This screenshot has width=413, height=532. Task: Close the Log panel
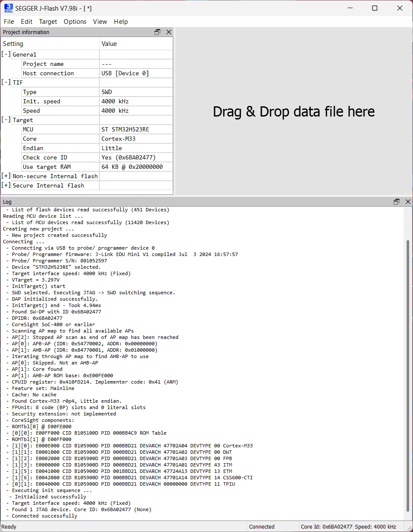(408, 202)
